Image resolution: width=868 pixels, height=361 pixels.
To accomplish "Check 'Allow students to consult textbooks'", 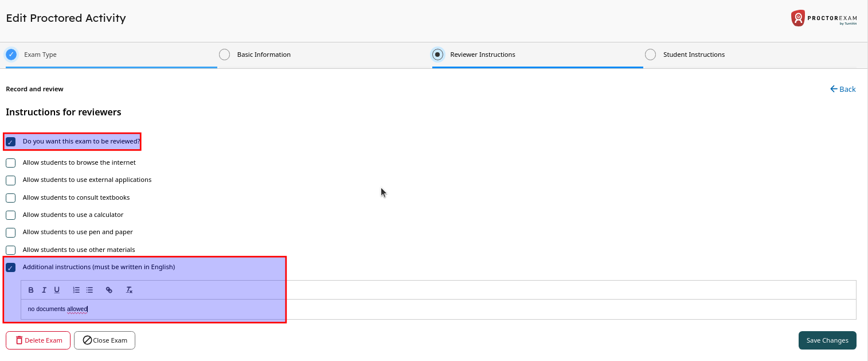I will (10, 198).
